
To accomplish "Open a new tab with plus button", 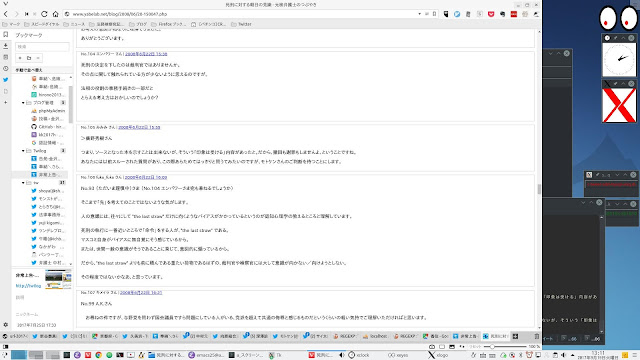I will [515, 336].
